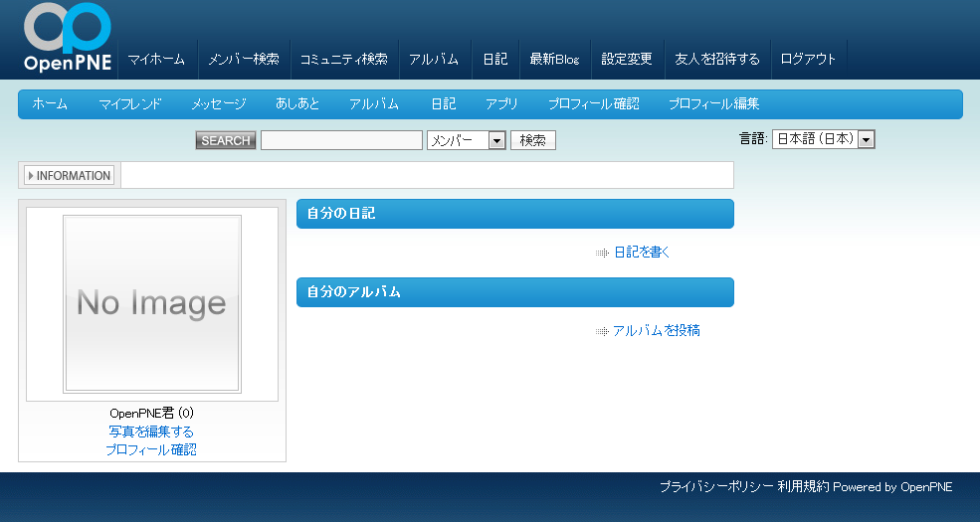This screenshot has height=522, width=980.
Task: Open プロフィール確認 in blue submenu
Action: click(594, 104)
